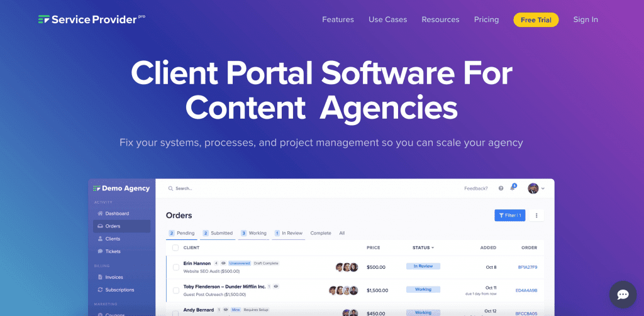
Task: Click the PRICE column header
Action: [374, 248]
